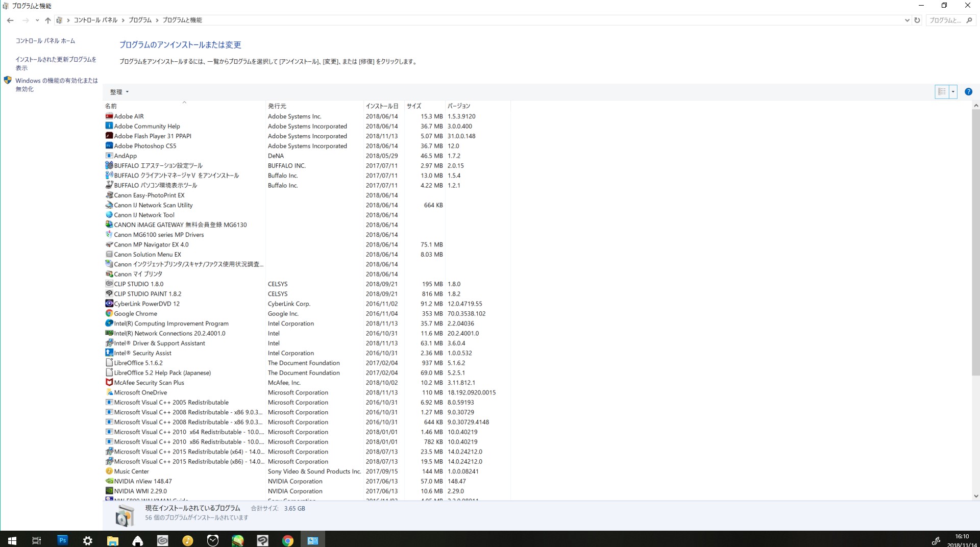Select Intel(R) Computing Improvement Program
This screenshot has height=547, width=980.
307,324
